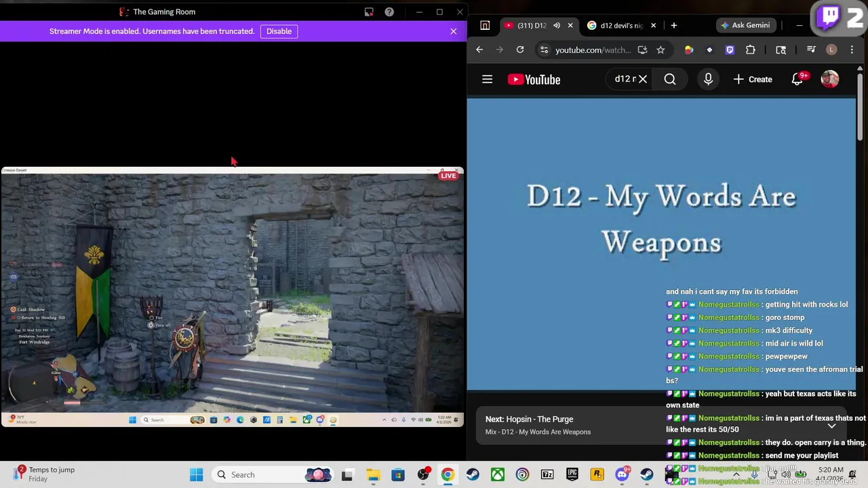The height and width of the screenshot is (488, 868).
Task: Open screen share icon in The Gaming Room title bar
Action: (369, 12)
